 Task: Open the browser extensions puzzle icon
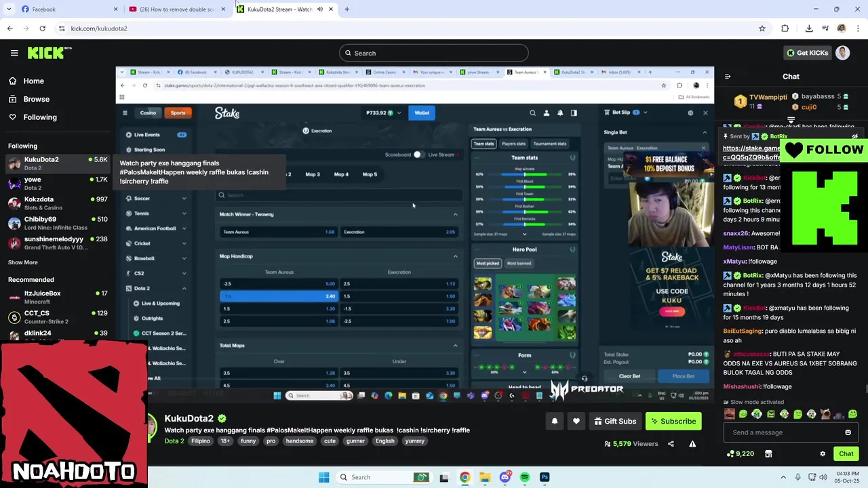pyautogui.click(x=785, y=28)
